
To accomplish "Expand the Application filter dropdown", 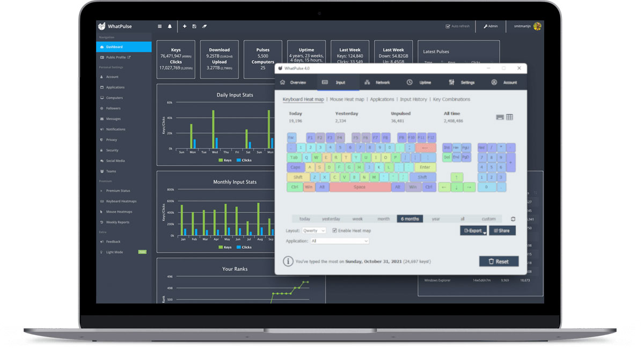I will pos(340,241).
